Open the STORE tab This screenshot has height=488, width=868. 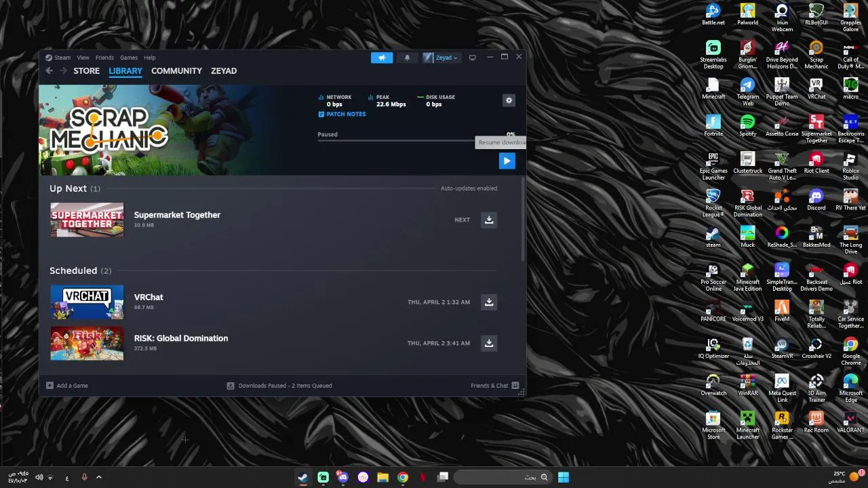point(86,70)
